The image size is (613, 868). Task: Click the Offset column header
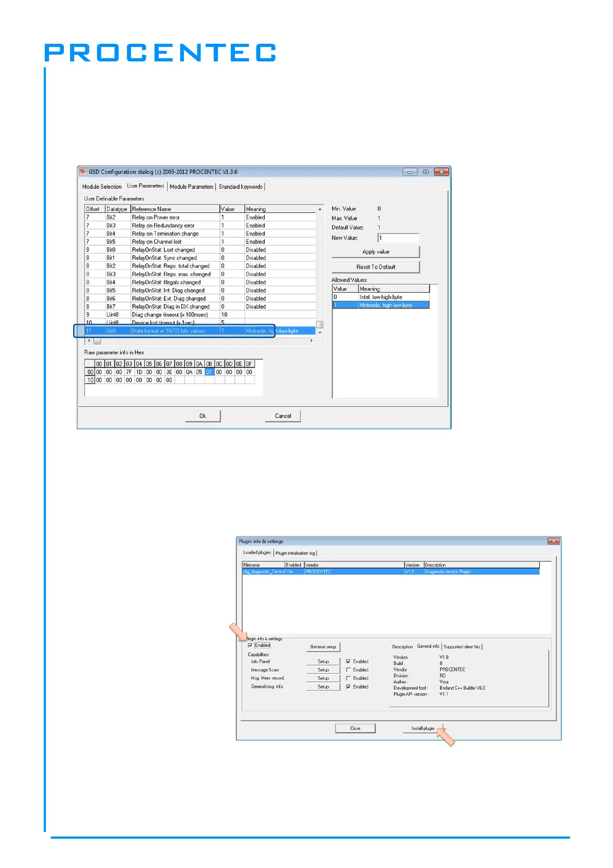pyautogui.click(x=95, y=209)
